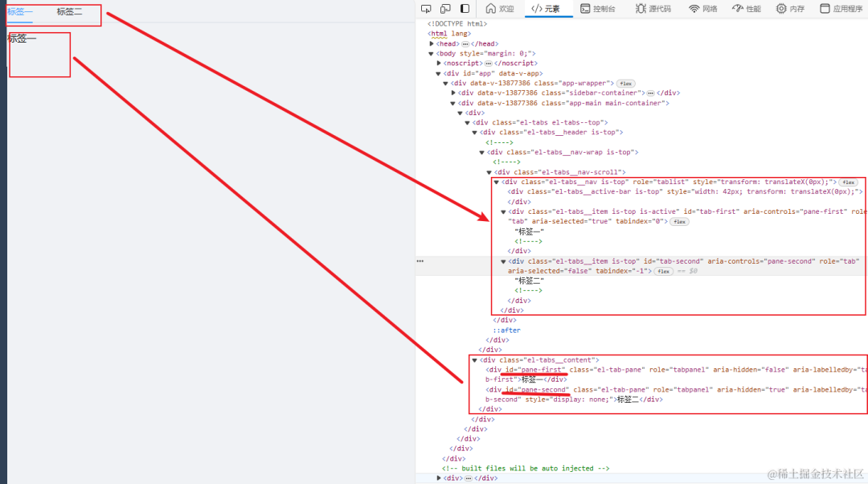Collapse the el-tabs__header is-top node
Screen dimensions: 868x484
pyautogui.click(x=474, y=133)
